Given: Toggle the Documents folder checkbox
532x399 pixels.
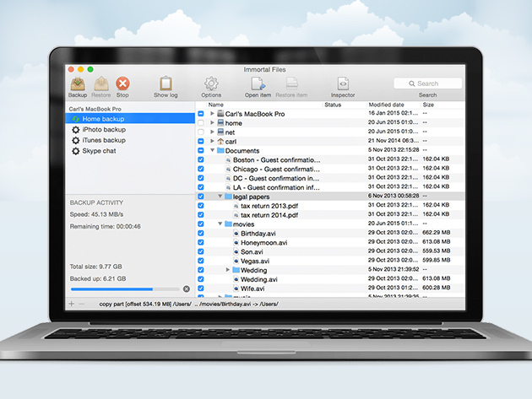Looking at the screenshot, I should coord(201,150).
